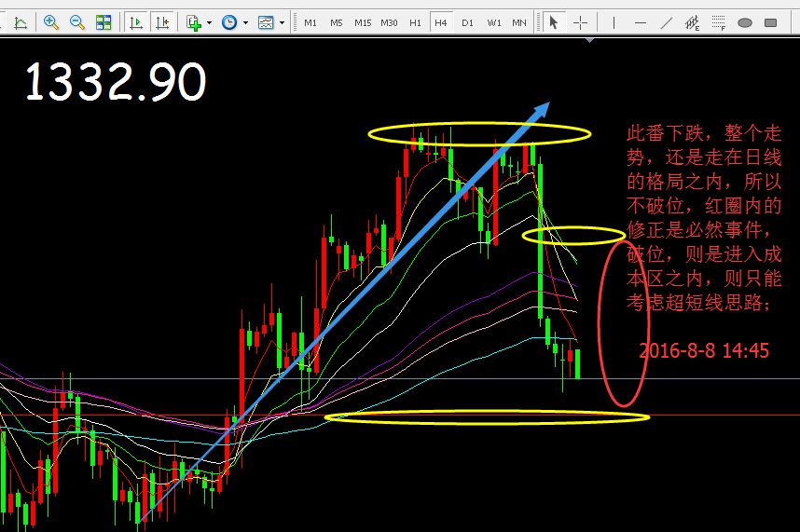Tile the chart windows
Viewport: 800px width, 532px height.
(x=103, y=22)
